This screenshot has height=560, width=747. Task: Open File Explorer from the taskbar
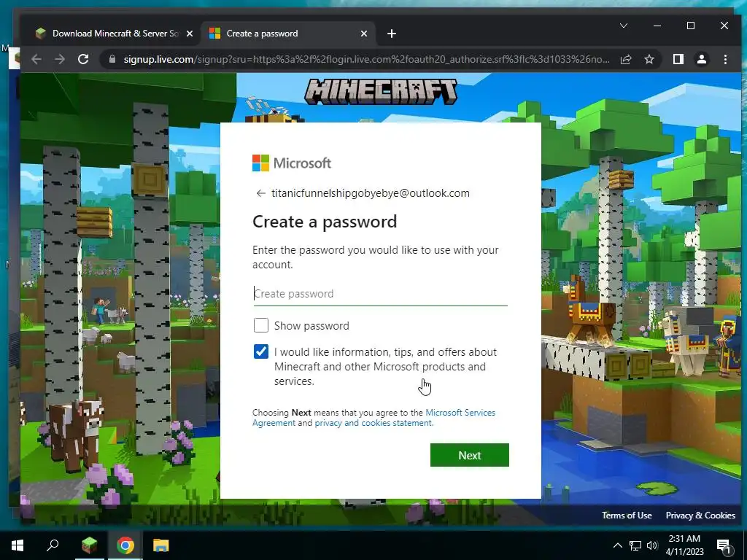point(161,545)
